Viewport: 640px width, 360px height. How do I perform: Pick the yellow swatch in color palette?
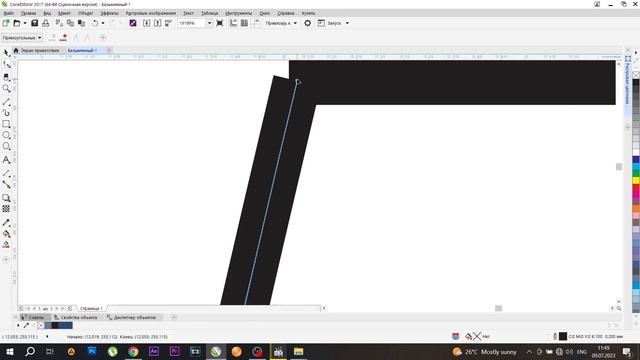(x=636, y=180)
